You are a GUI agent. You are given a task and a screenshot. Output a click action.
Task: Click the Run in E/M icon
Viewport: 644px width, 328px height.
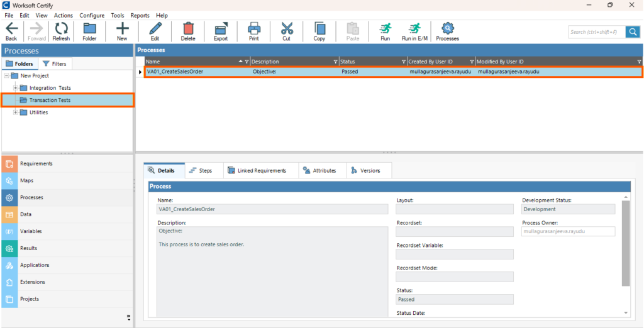[414, 31]
